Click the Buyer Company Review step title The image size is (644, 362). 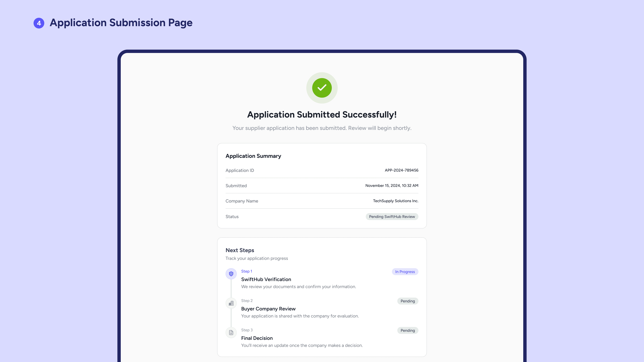(268, 309)
